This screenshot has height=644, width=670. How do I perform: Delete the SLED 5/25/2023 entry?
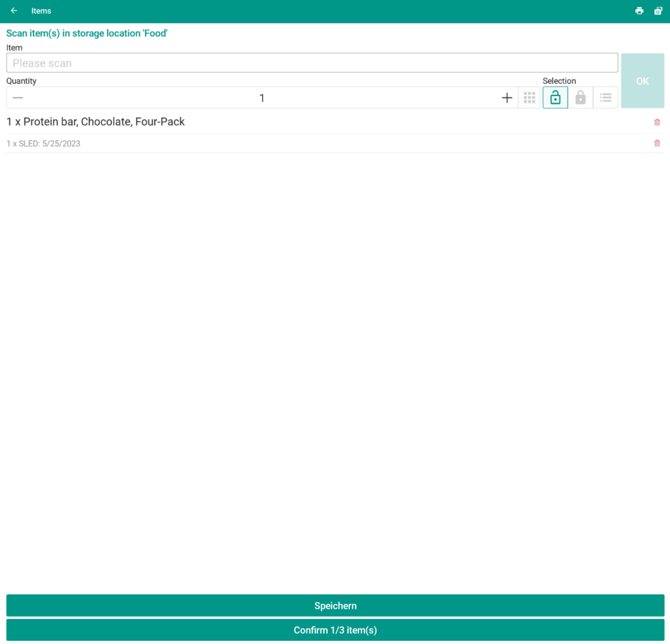pos(657,143)
